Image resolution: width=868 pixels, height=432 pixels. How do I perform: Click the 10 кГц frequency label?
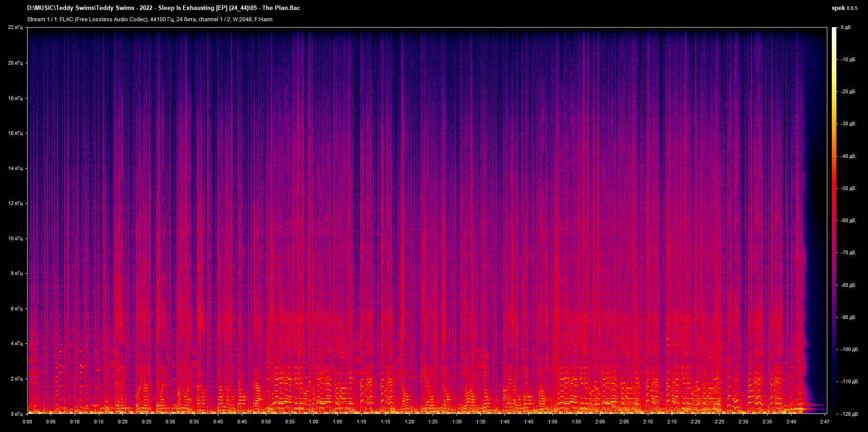pos(15,238)
